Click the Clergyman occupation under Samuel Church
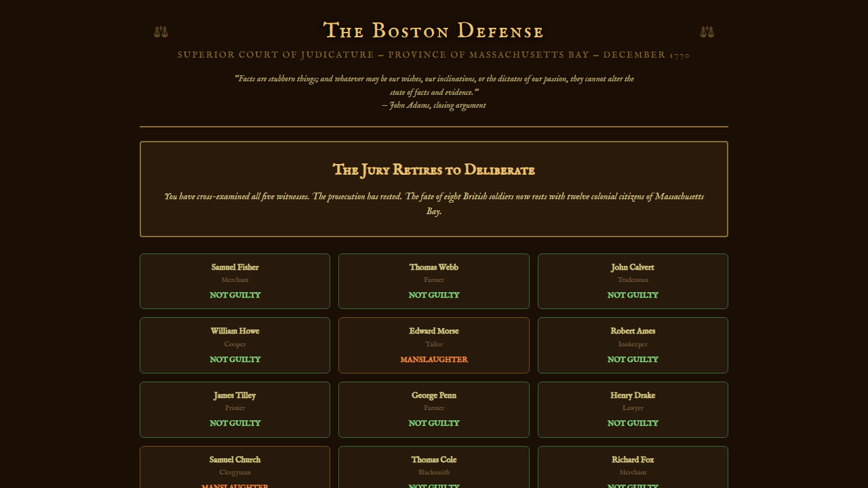The width and height of the screenshot is (868, 488). click(235, 472)
